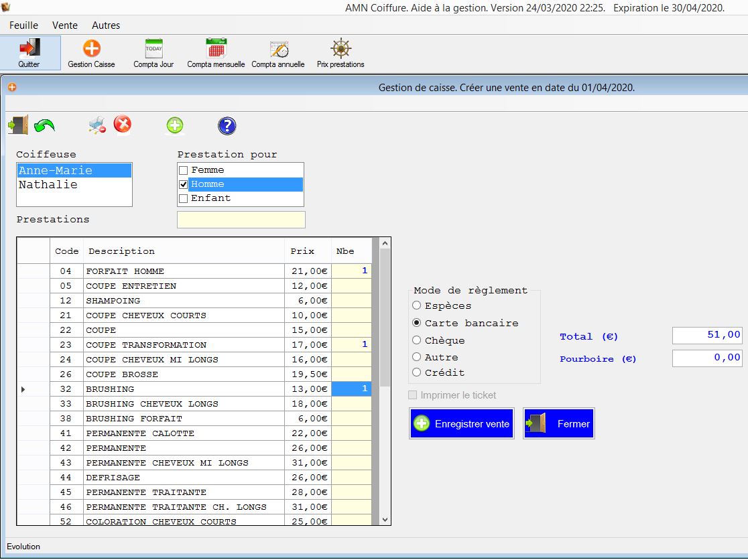Remove items using the shopping cart icon
The width and height of the screenshot is (748, 560).
tap(96, 125)
